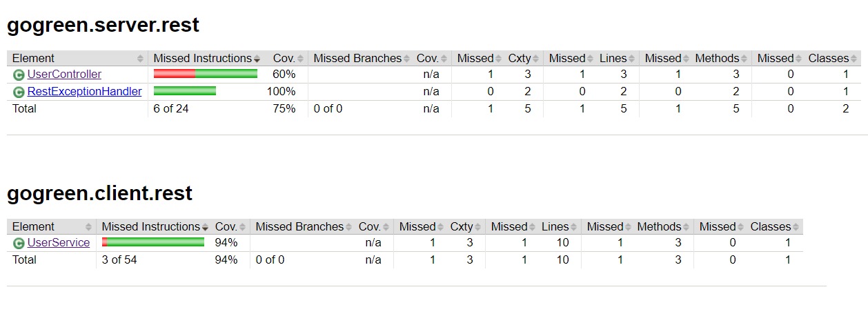
Task: Open the RestExceptionHandler class link
Action: tap(84, 92)
